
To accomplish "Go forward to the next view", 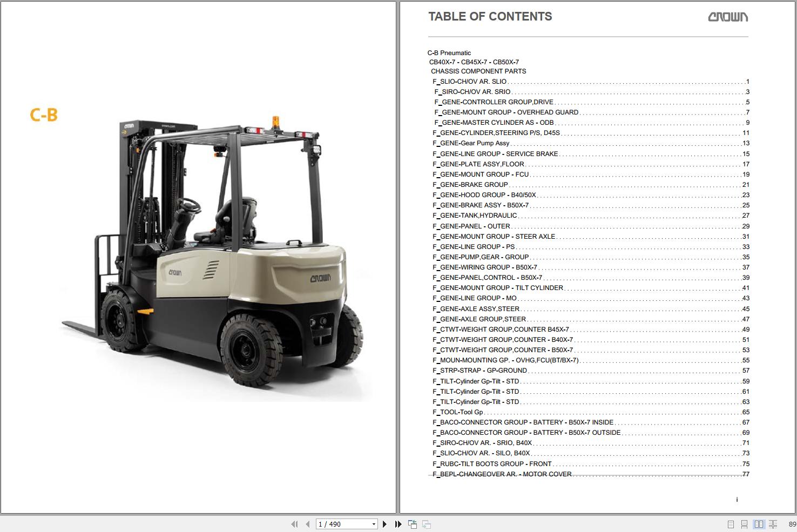I will pos(426,524).
